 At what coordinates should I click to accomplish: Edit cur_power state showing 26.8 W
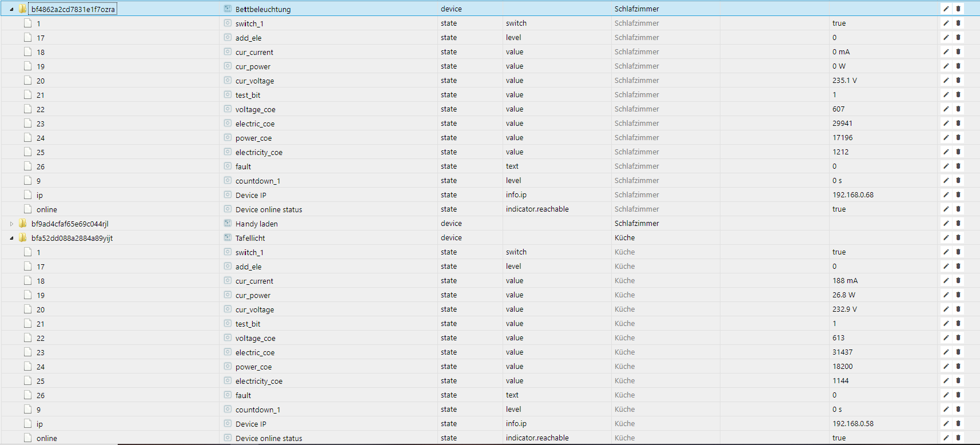(946, 295)
